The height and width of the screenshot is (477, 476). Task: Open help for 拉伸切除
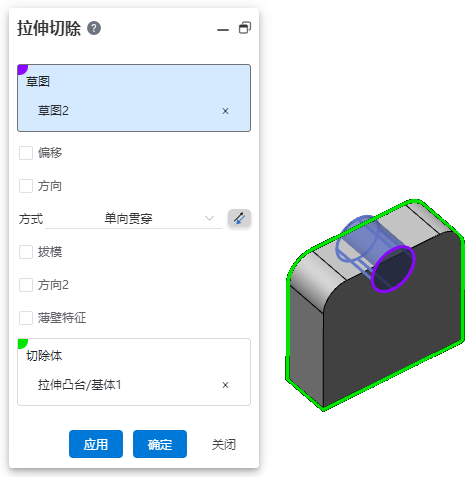coord(94,28)
